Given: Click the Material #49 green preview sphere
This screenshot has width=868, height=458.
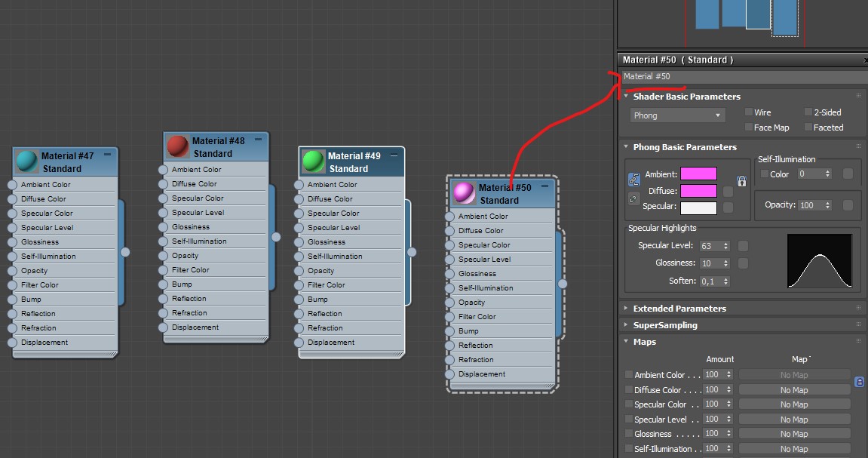Looking at the screenshot, I should pos(313,161).
